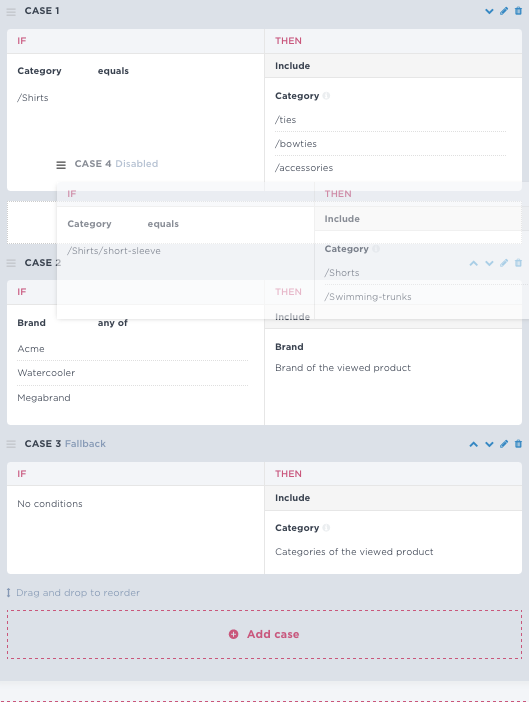Move Case 1 down with chevron arrow
Screen dimensions: 529x702
(x=489, y=11)
